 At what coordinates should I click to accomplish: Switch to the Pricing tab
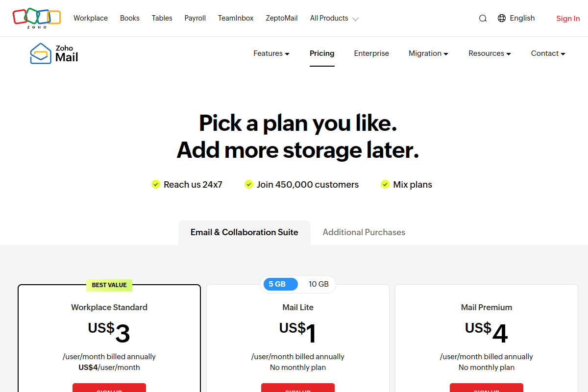pos(322,53)
